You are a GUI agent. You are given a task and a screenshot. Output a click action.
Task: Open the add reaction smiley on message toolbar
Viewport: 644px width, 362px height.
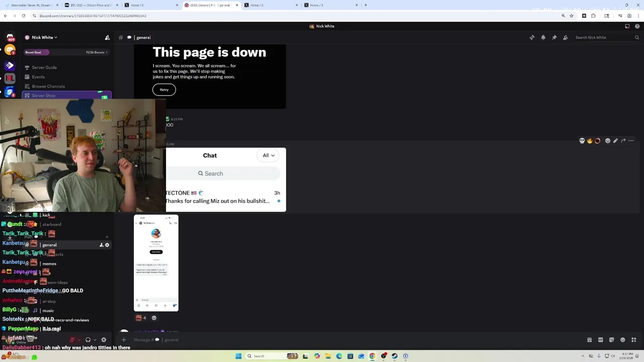coord(608,141)
